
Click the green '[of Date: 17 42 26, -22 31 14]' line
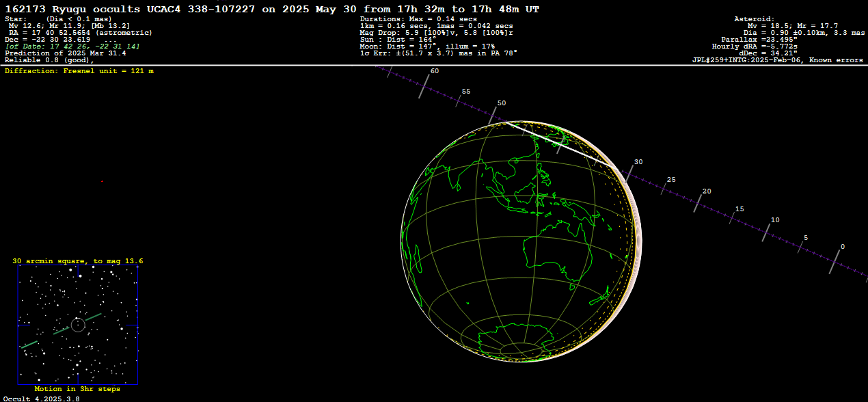pos(72,46)
